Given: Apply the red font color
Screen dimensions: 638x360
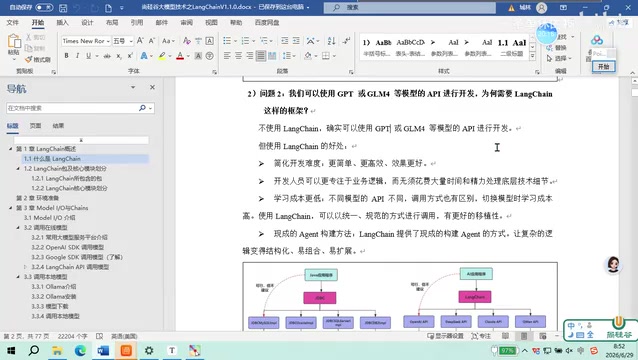Looking at the screenshot, I should tap(180, 56).
